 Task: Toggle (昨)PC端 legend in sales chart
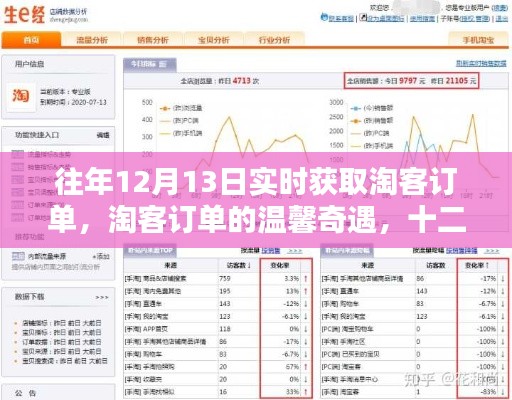tap(370, 134)
